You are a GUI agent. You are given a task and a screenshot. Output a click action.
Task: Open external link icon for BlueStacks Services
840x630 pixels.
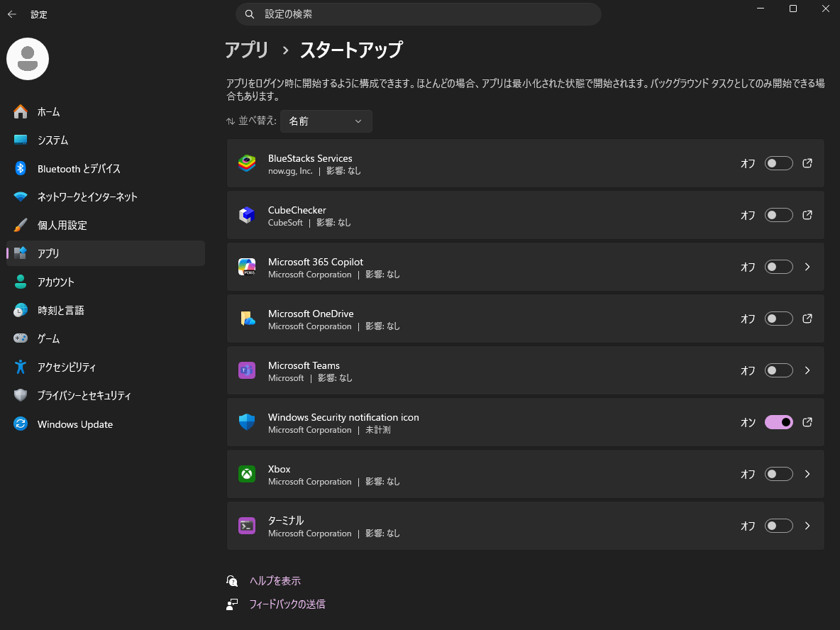click(807, 163)
